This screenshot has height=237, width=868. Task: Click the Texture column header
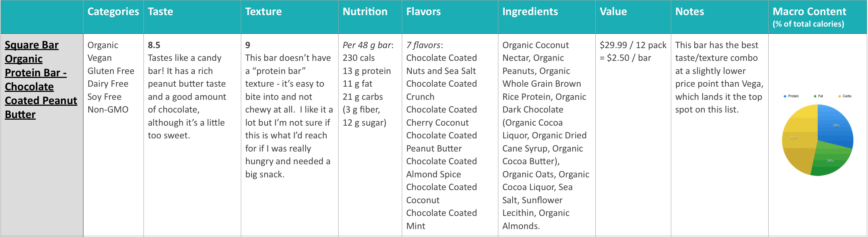coord(263,12)
